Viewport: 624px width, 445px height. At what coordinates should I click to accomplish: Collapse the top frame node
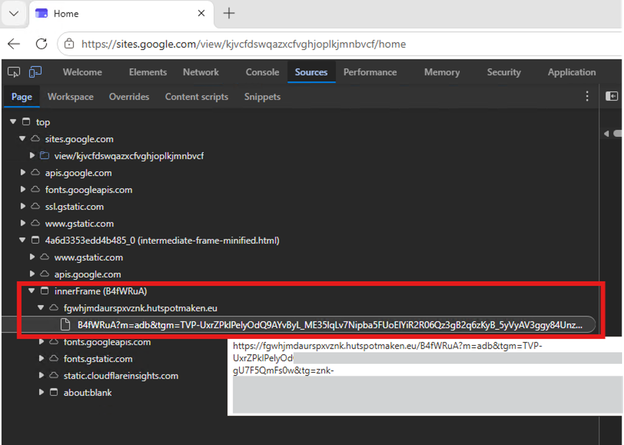coord(13,121)
